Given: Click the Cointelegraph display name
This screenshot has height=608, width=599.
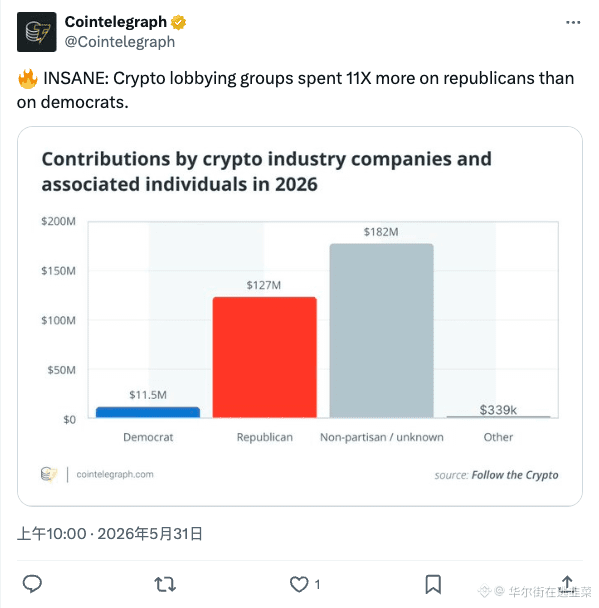Looking at the screenshot, I should (116, 22).
